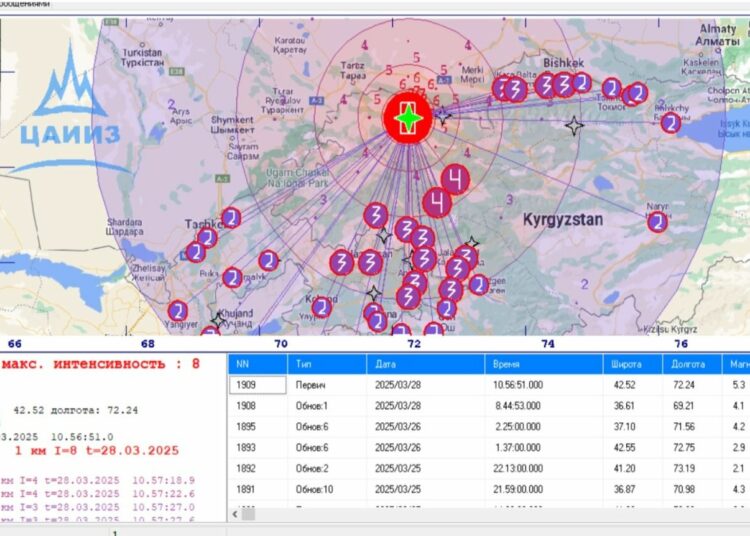750x536 pixels.
Task: Select the lower intensity 4 marker
Action: point(436,203)
